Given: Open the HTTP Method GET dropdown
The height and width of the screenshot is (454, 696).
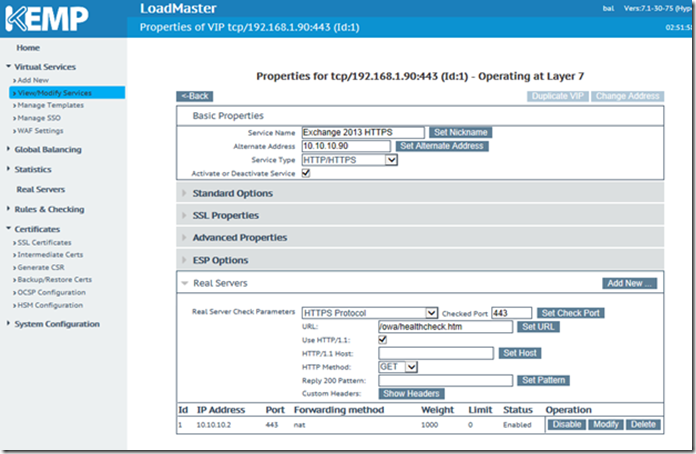Looking at the screenshot, I should (x=398, y=367).
